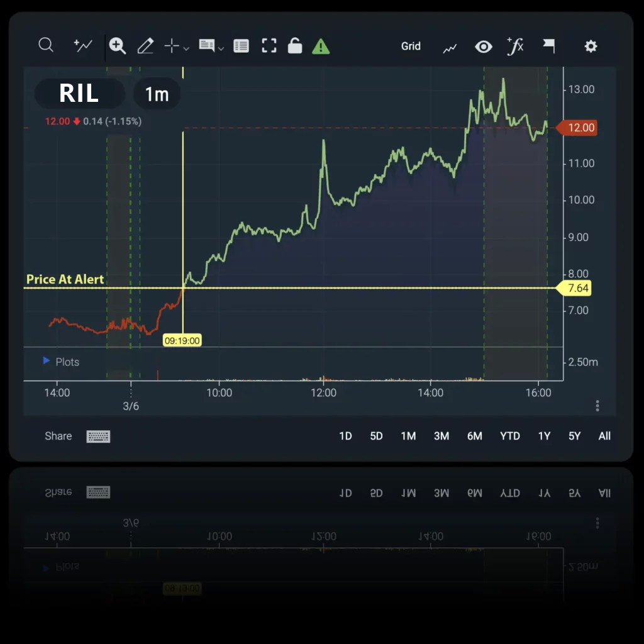Viewport: 644px width, 644px height.
Task: Select the 6M time range
Action: pyautogui.click(x=475, y=436)
